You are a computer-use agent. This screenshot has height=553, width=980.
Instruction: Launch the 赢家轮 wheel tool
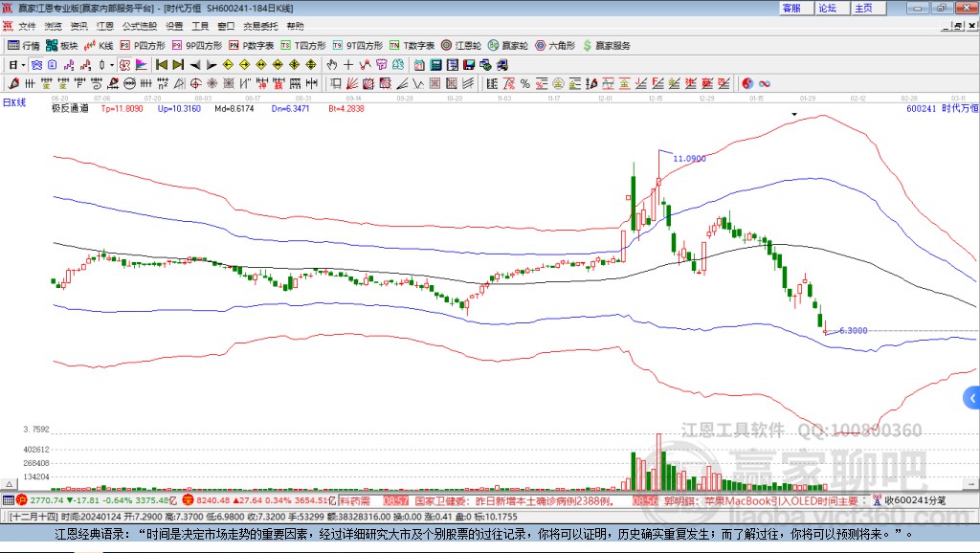click(x=508, y=46)
